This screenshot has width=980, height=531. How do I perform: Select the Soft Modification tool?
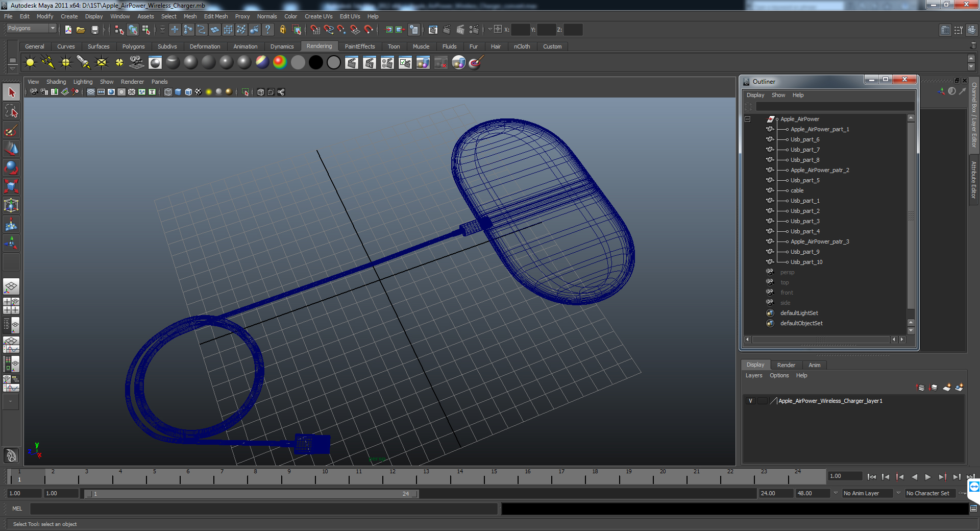(11, 224)
